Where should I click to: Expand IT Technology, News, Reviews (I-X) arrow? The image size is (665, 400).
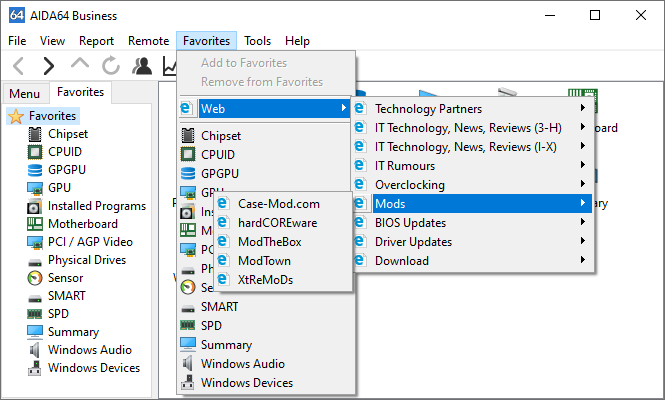[583, 146]
